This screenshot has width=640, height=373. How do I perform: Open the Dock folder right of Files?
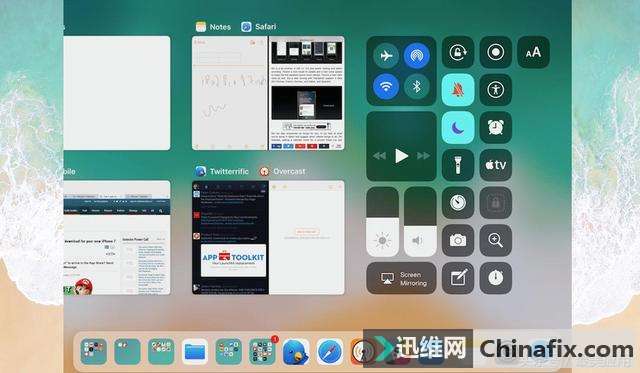(x=229, y=351)
